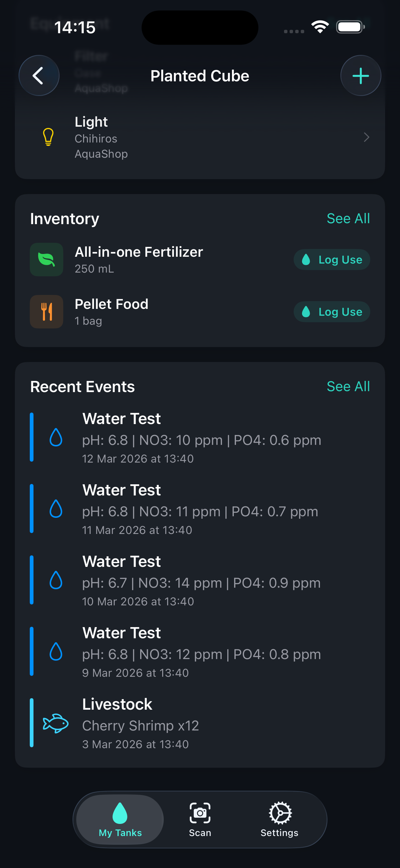Tap the fish Livestock event icon
The width and height of the screenshot is (400, 868).
click(56, 723)
